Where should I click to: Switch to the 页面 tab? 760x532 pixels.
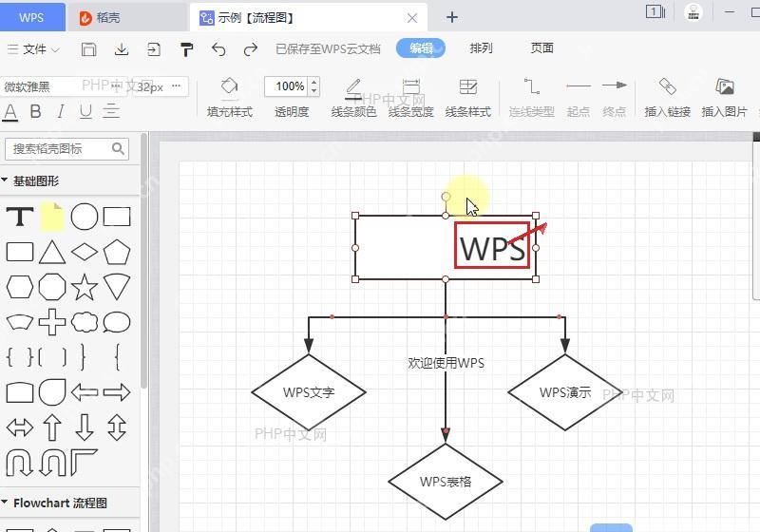(x=541, y=47)
